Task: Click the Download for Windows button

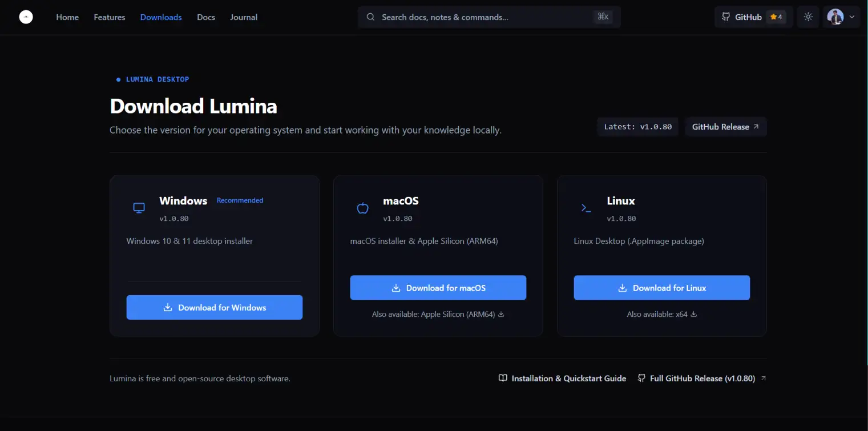Action: [215, 307]
